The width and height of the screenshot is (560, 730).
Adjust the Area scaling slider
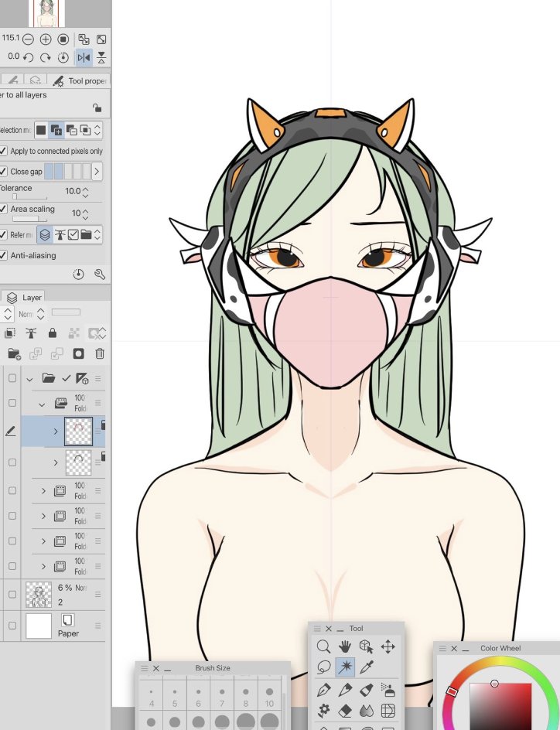pos(30,218)
